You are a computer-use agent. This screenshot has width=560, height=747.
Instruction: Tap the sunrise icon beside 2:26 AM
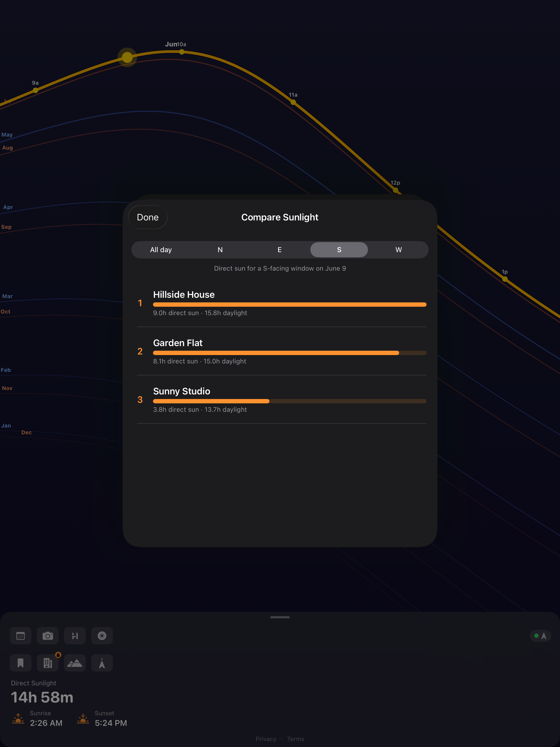[18, 718]
